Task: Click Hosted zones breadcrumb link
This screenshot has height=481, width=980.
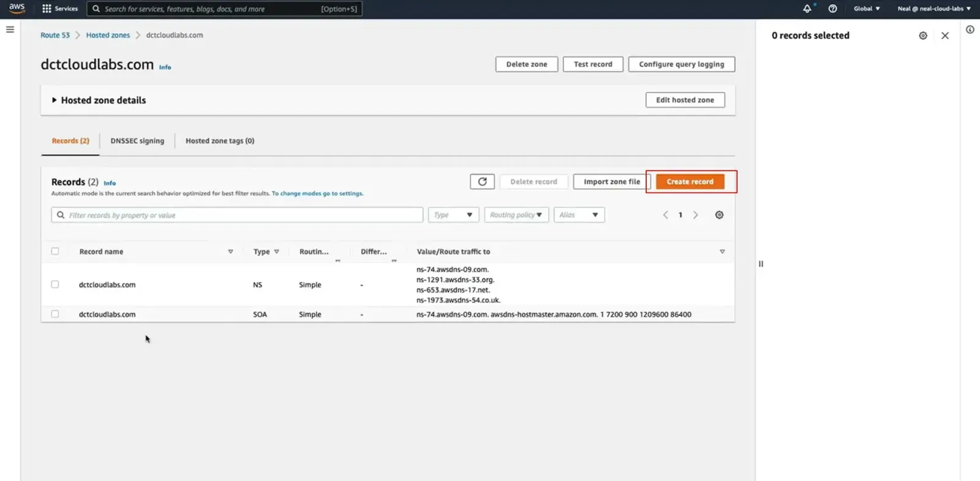Action: (108, 35)
